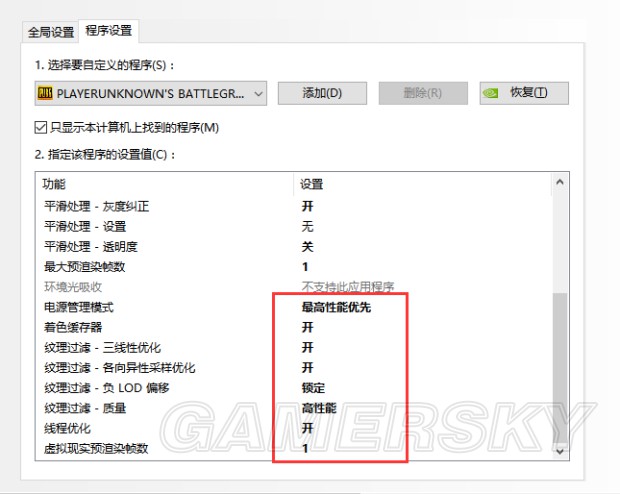The image size is (620, 494).
Task: Open 电源管理模式 setting value 最高性能优先
Action: coord(336,307)
